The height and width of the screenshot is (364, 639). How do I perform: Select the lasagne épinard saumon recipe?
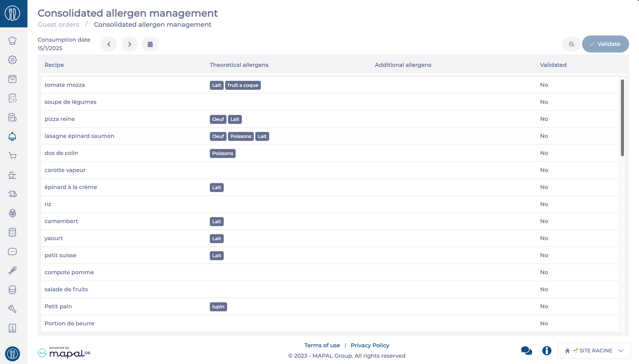330,136
